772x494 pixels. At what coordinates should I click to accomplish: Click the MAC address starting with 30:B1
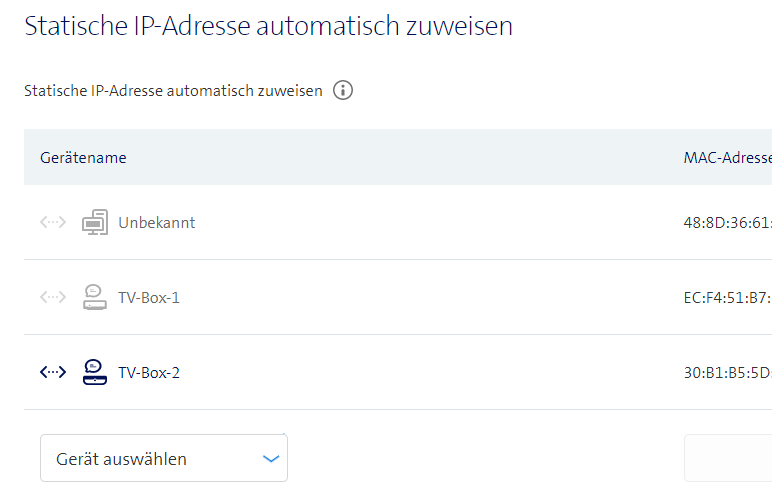(x=727, y=373)
